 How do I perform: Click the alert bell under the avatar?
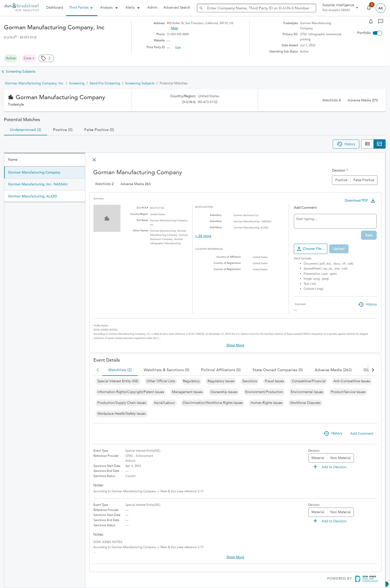click(371, 22)
